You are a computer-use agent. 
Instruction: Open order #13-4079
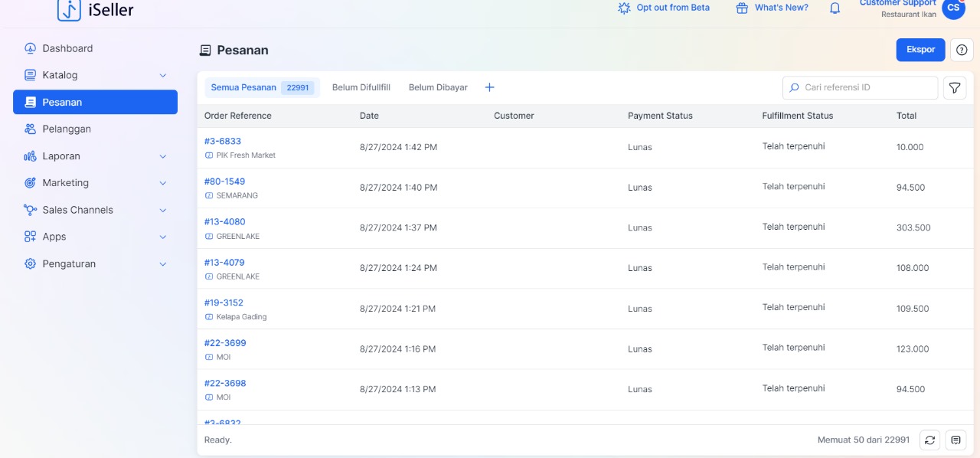224,263
